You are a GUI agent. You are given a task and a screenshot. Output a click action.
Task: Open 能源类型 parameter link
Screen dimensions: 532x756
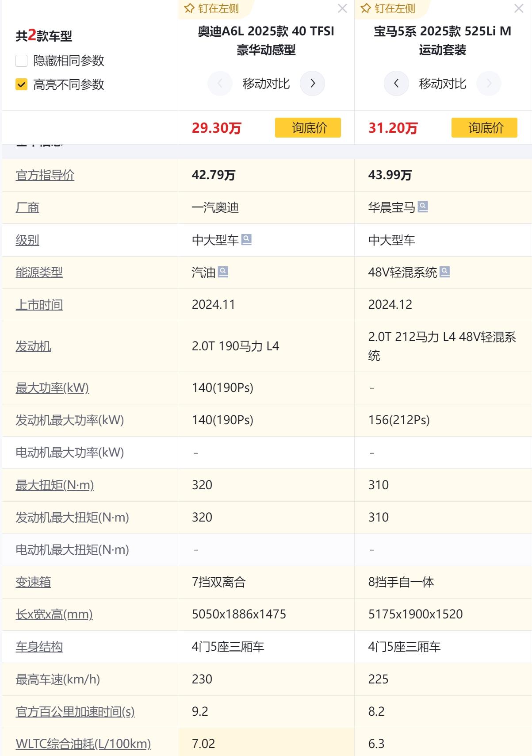pyautogui.click(x=39, y=272)
